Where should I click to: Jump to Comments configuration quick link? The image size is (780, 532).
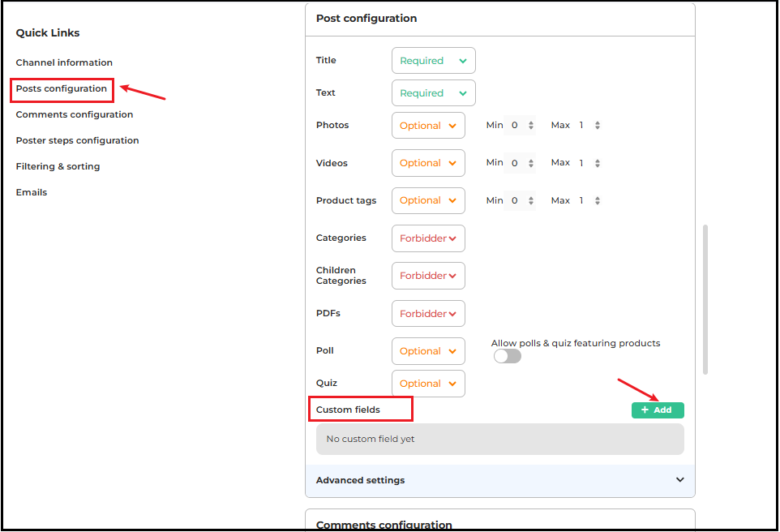click(x=75, y=114)
